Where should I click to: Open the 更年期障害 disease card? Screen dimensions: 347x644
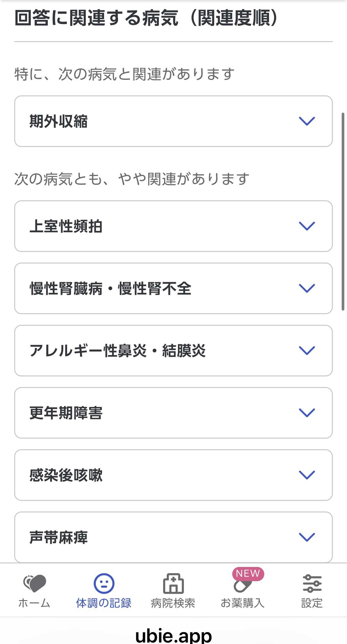(x=148, y=413)
